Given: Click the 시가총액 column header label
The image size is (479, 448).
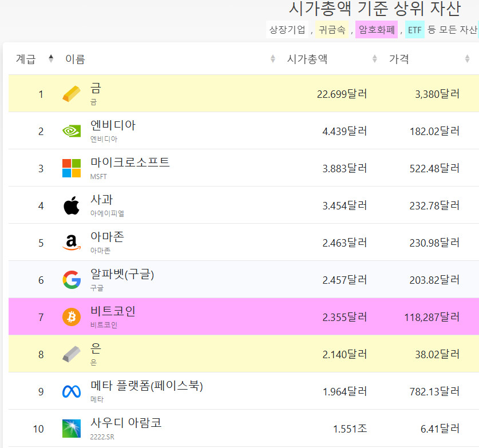Looking at the screenshot, I should click(307, 59).
